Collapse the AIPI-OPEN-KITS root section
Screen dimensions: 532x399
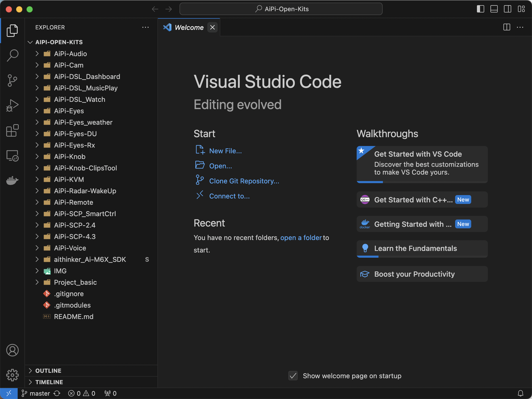30,42
